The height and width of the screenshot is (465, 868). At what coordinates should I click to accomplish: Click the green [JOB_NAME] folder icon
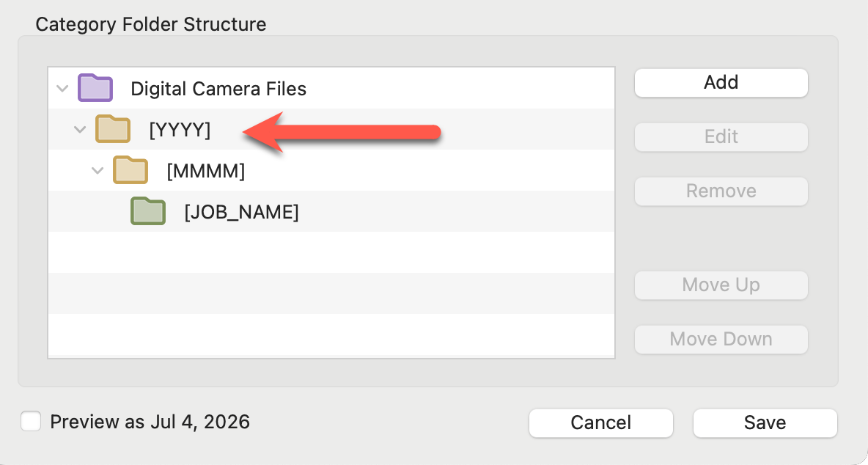(x=148, y=212)
